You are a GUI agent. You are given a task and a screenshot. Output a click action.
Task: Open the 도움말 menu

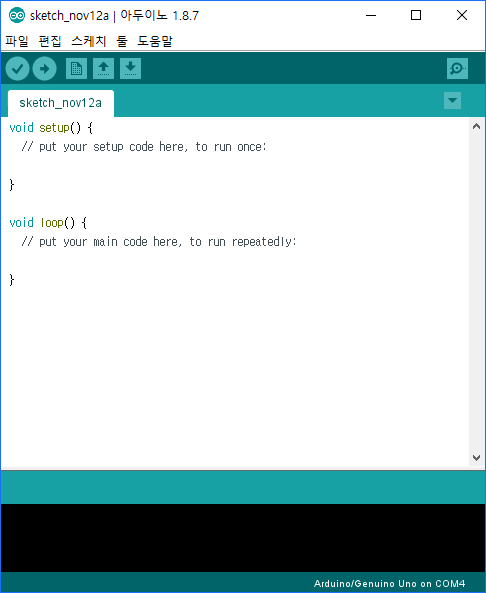tap(155, 41)
